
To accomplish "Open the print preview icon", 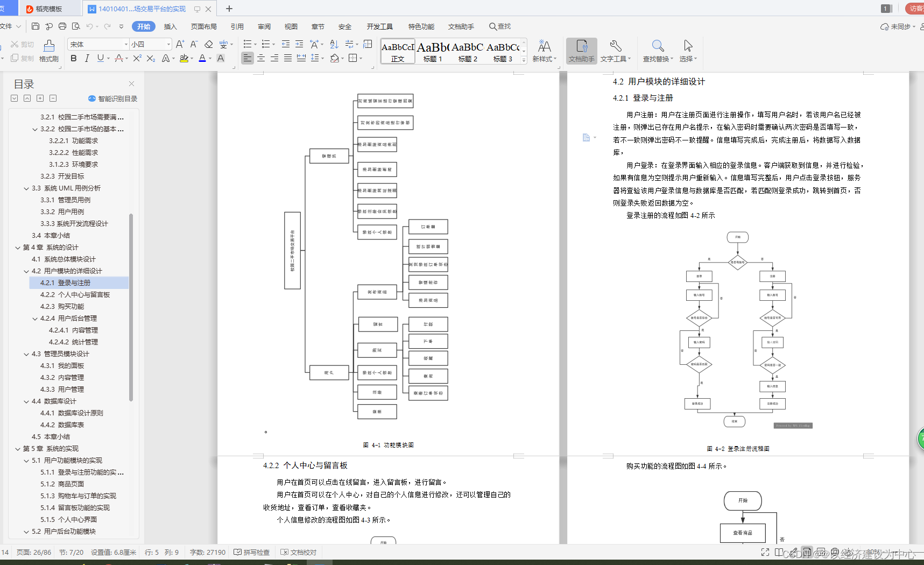I will click(x=76, y=26).
